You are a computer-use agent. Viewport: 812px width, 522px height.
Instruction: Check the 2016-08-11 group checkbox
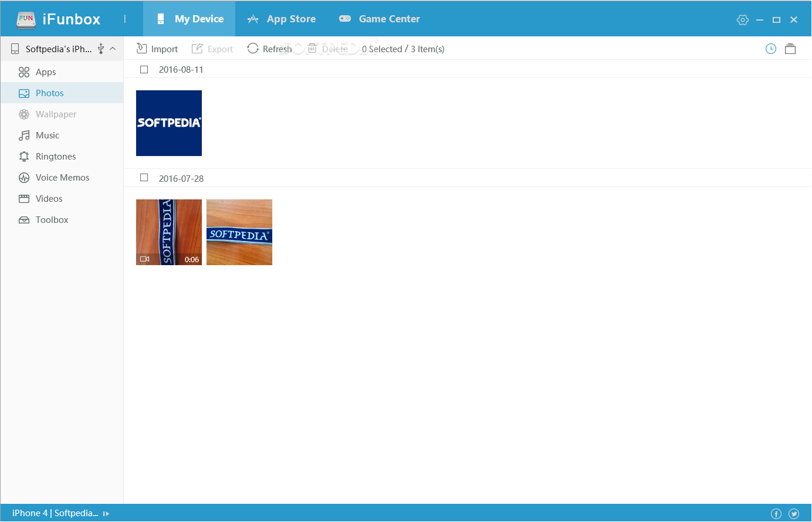coord(144,69)
